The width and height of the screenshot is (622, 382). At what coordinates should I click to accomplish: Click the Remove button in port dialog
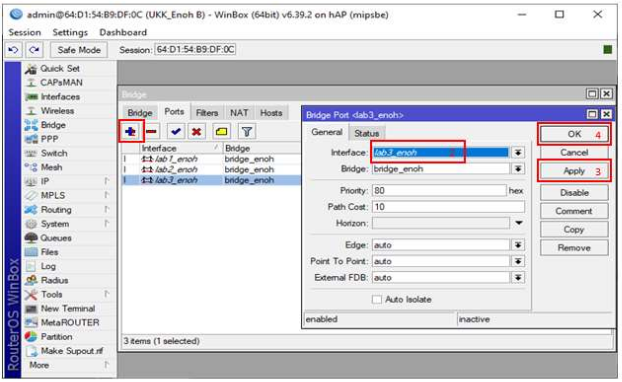[574, 248]
